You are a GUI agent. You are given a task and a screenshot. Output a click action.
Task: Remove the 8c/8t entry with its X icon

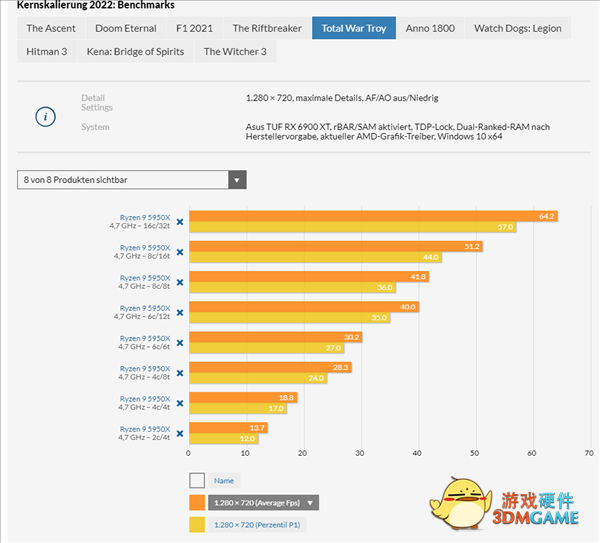point(180,283)
